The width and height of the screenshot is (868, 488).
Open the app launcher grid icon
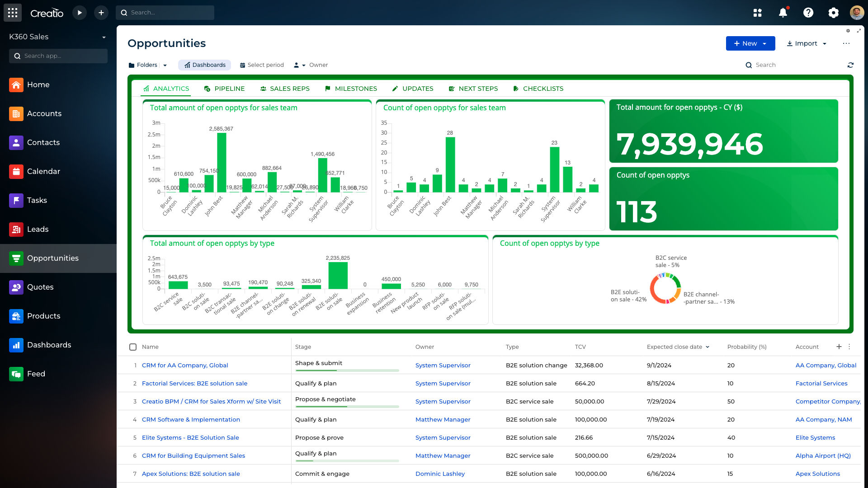click(x=13, y=13)
